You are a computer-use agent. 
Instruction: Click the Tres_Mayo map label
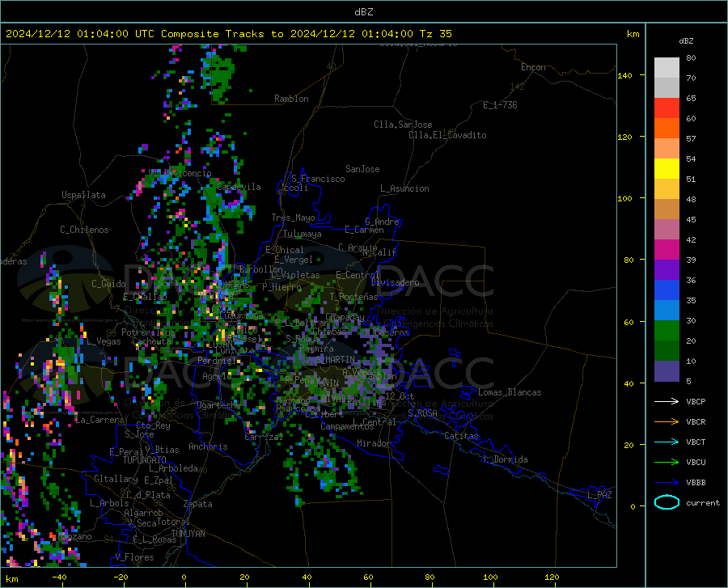pyautogui.click(x=293, y=218)
